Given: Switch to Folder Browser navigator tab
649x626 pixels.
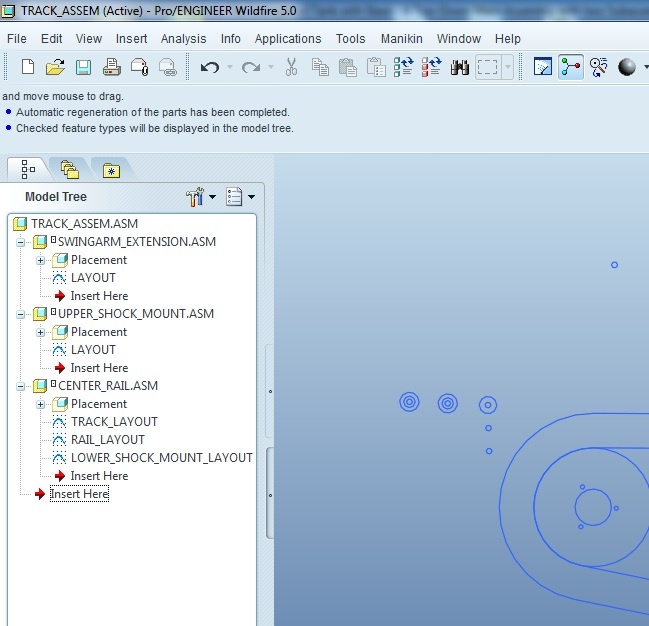Looking at the screenshot, I should 70,170.
